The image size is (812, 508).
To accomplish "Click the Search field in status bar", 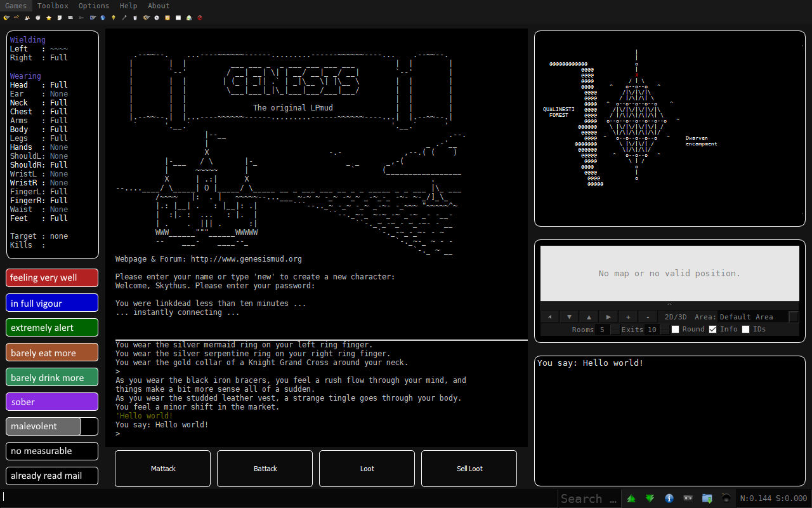I will tap(589, 498).
